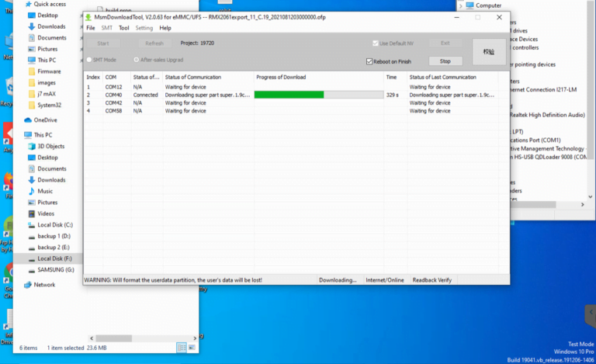
Task: Open Desktop under Quick access
Action: tap(47, 16)
